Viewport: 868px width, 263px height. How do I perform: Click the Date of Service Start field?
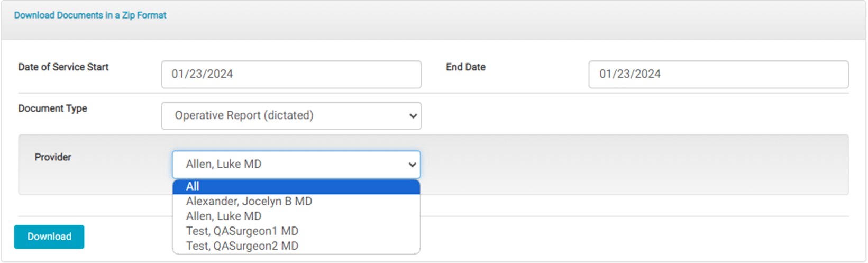click(291, 74)
